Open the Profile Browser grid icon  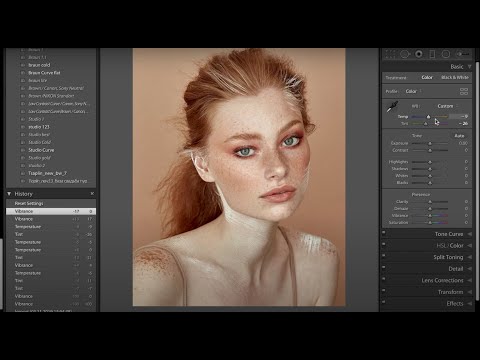coord(464,91)
